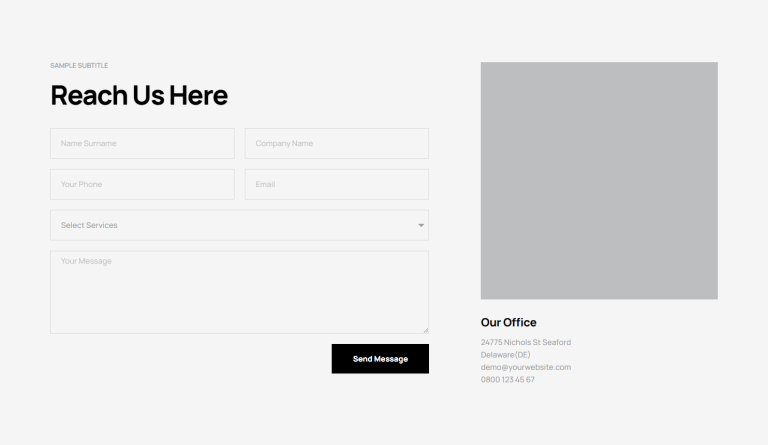Click the Reach Us Here heading
Image resolution: width=768 pixels, height=445 pixels.
[x=139, y=95]
